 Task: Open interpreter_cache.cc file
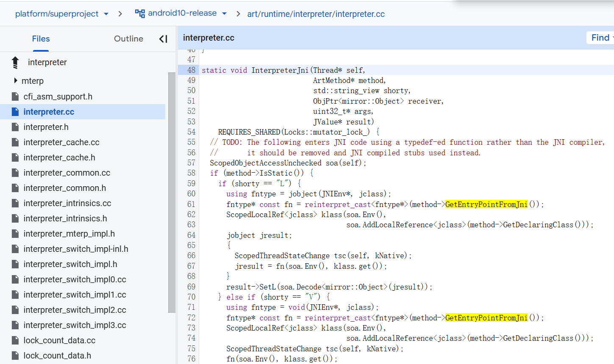(61, 142)
